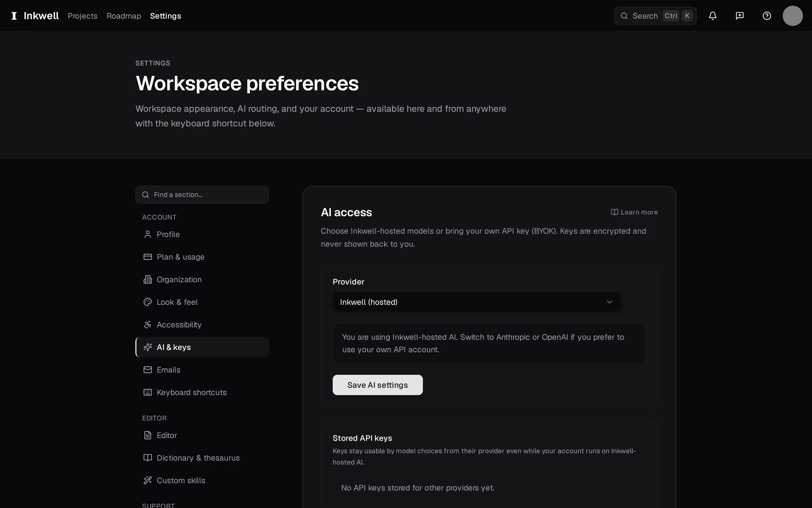The width and height of the screenshot is (812, 508).
Task: Open Editor section
Action: pos(202,435)
